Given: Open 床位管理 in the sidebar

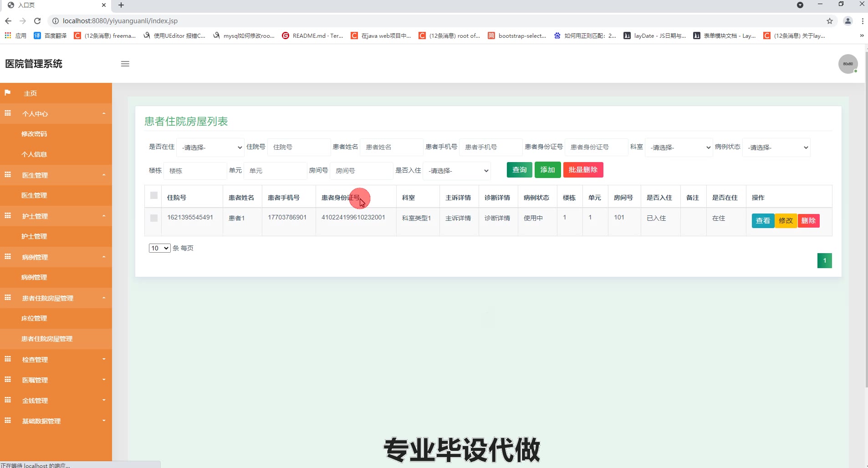Looking at the screenshot, I should coord(56,318).
